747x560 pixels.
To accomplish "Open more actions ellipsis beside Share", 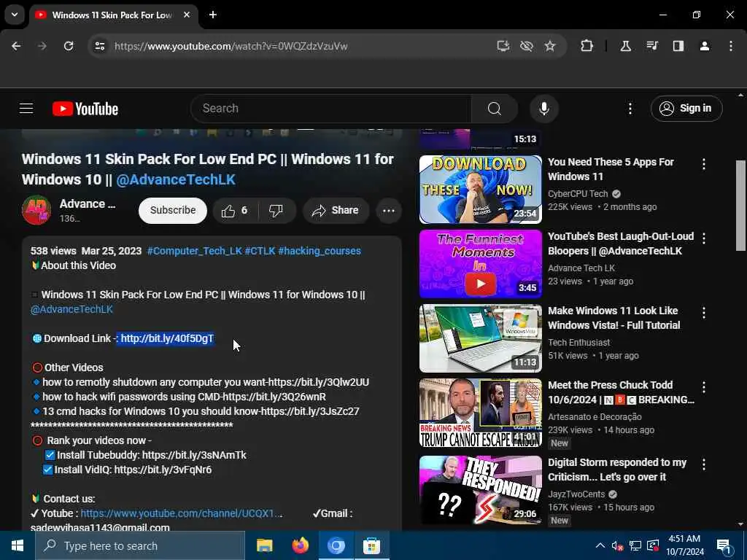I will coord(389,211).
